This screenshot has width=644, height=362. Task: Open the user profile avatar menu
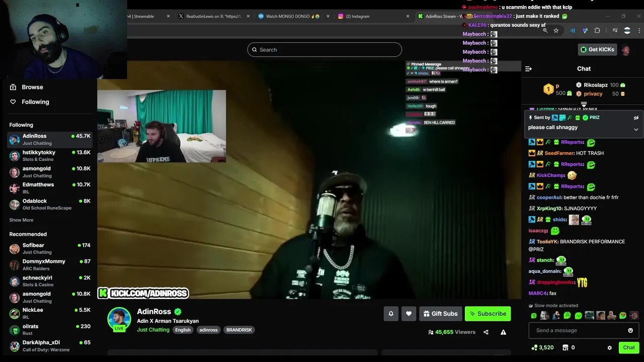point(626,50)
